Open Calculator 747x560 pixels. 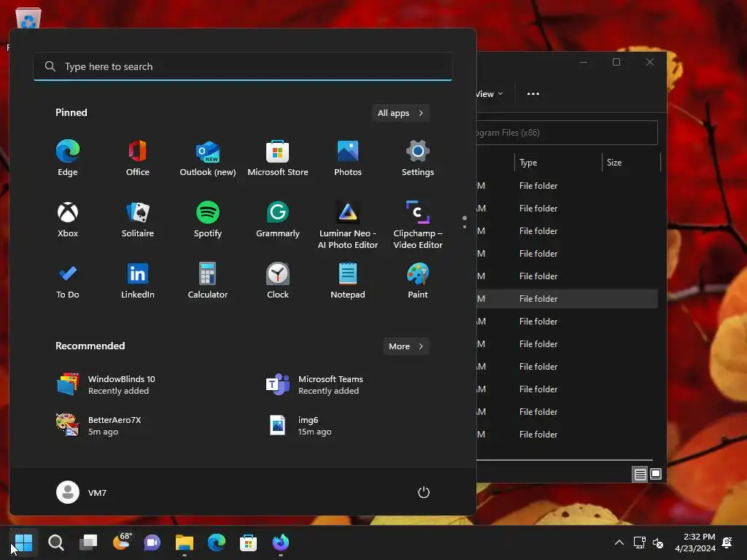point(208,281)
